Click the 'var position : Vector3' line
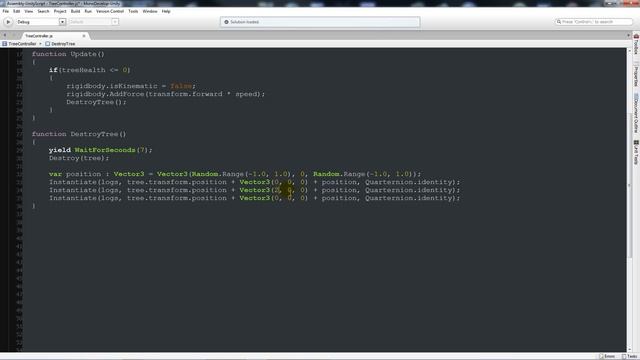Screen dimensions: 640x360 pos(235,174)
